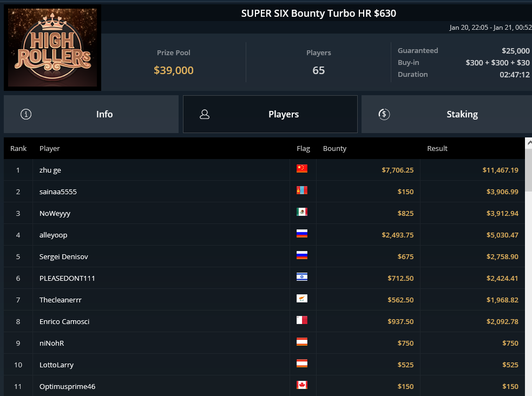Open the Info tab

(x=91, y=114)
